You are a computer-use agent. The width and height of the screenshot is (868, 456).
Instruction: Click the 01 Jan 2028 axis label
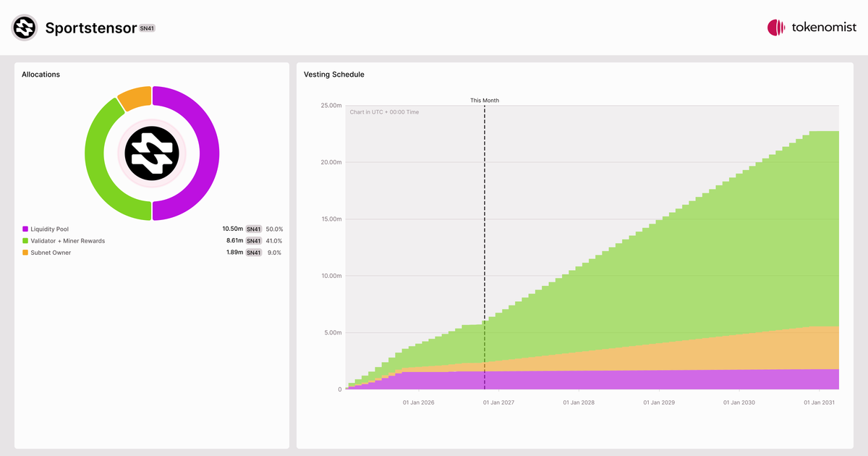(579, 402)
